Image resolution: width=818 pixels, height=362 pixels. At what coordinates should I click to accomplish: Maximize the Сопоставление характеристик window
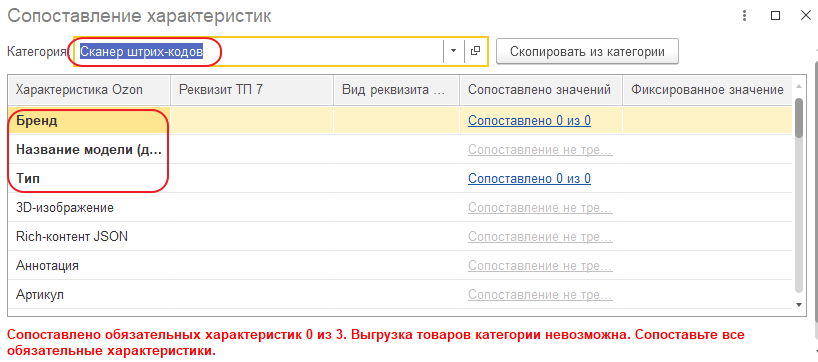click(775, 16)
